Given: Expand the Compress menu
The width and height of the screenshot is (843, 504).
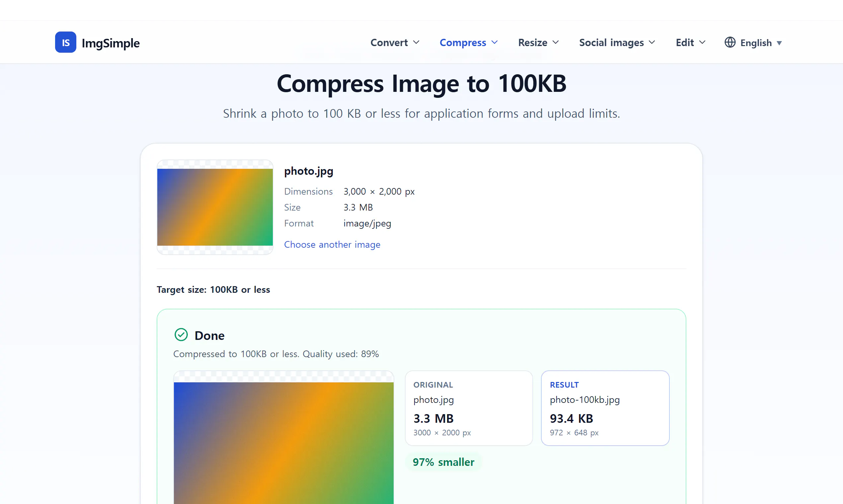Looking at the screenshot, I should (468, 42).
